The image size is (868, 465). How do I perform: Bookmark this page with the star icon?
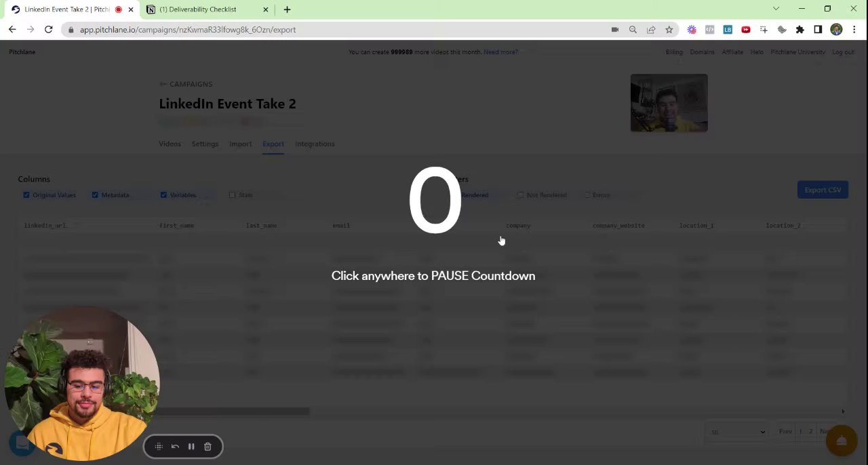669,30
